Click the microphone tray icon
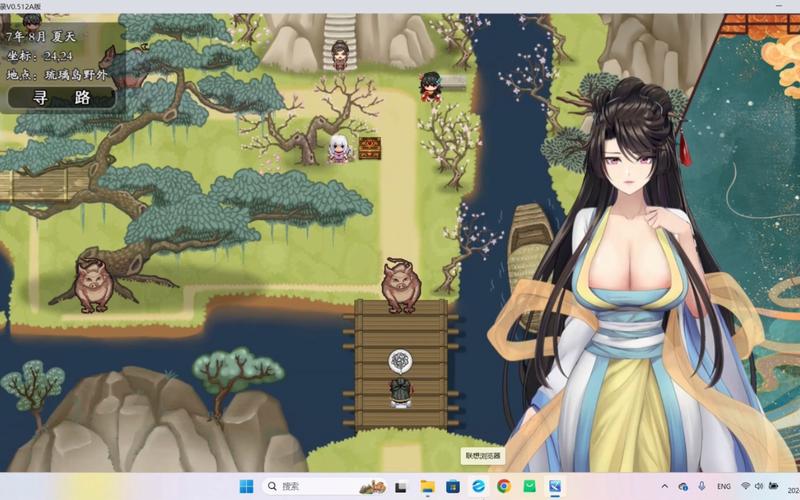This screenshot has width=800, height=500. pos(702,486)
